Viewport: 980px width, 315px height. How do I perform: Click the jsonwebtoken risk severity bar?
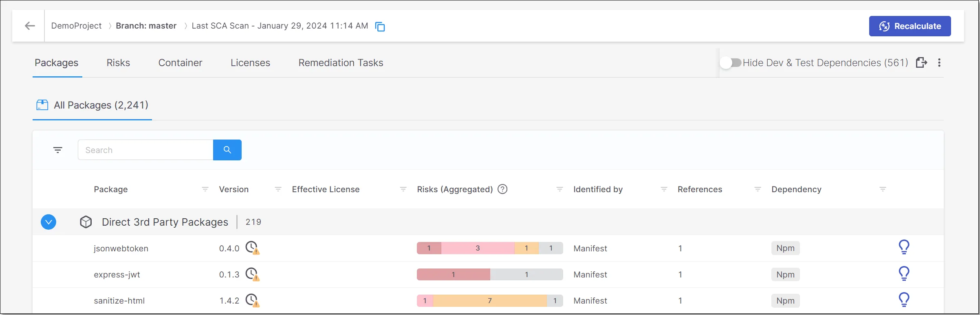click(x=490, y=248)
